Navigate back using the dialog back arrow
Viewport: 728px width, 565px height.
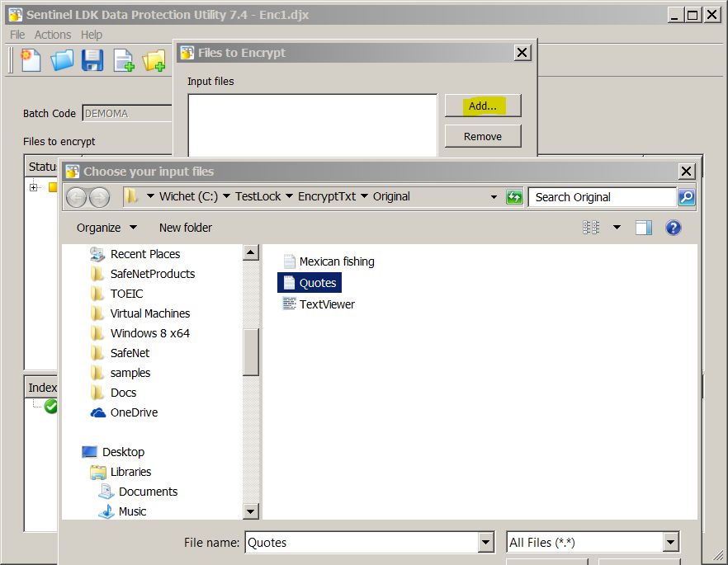tap(75, 196)
